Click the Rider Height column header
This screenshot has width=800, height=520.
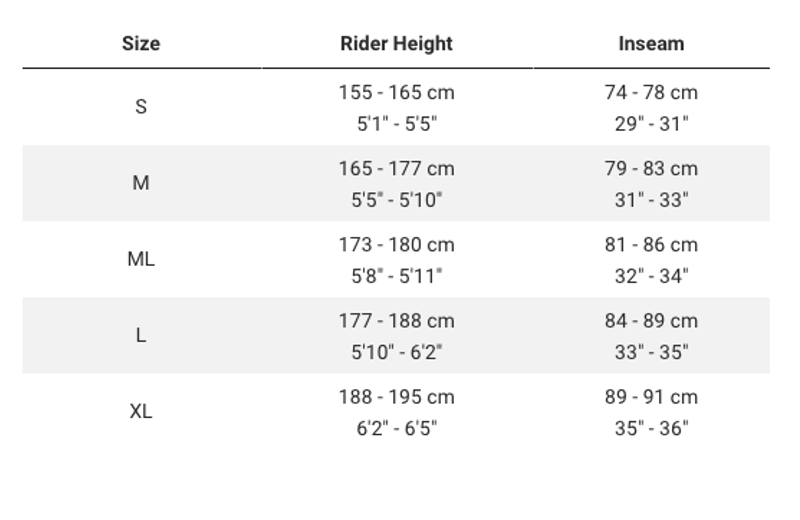click(x=396, y=44)
